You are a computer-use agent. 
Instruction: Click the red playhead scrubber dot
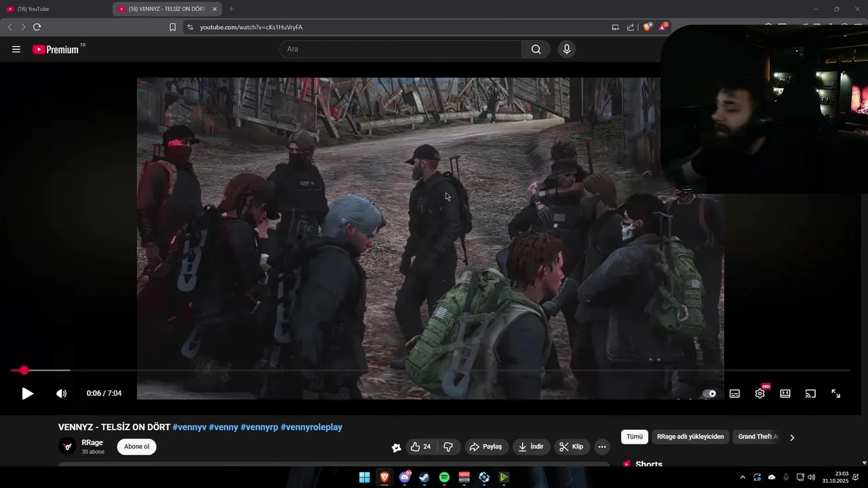click(x=24, y=370)
